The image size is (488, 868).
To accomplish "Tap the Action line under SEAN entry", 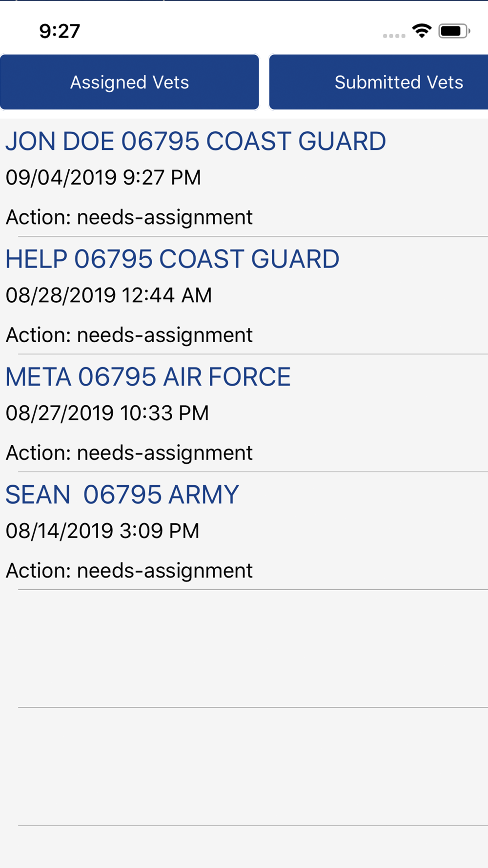I will tap(129, 571).
